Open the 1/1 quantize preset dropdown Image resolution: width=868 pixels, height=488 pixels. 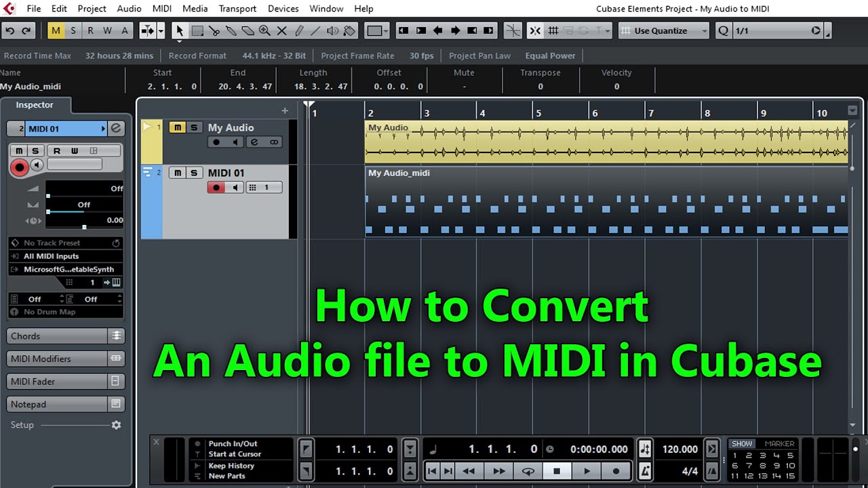[778, 30]
